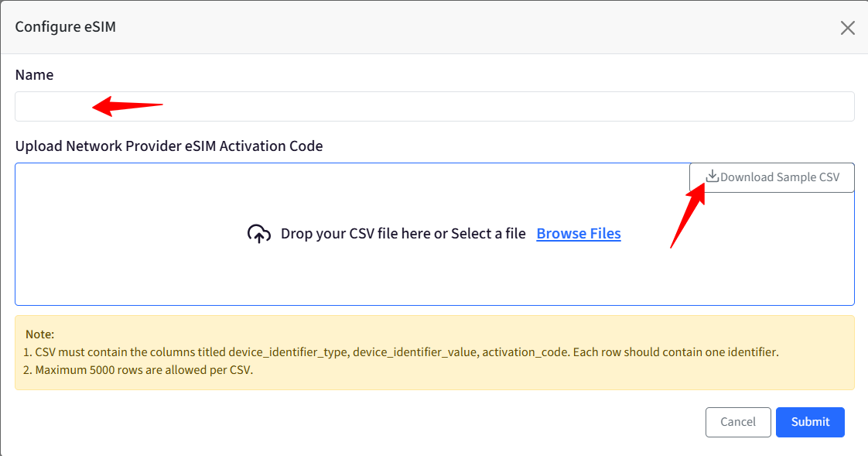The image size is (868, 456).
Task: Click the 'Configure eSIM' dialog title
Action: pyautogui.click(x=65, y=26)
